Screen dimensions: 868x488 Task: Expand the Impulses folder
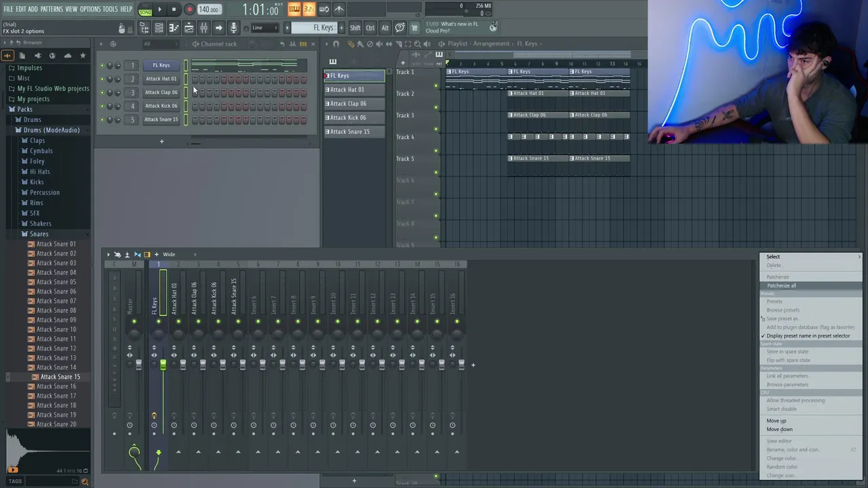(29, 68)
